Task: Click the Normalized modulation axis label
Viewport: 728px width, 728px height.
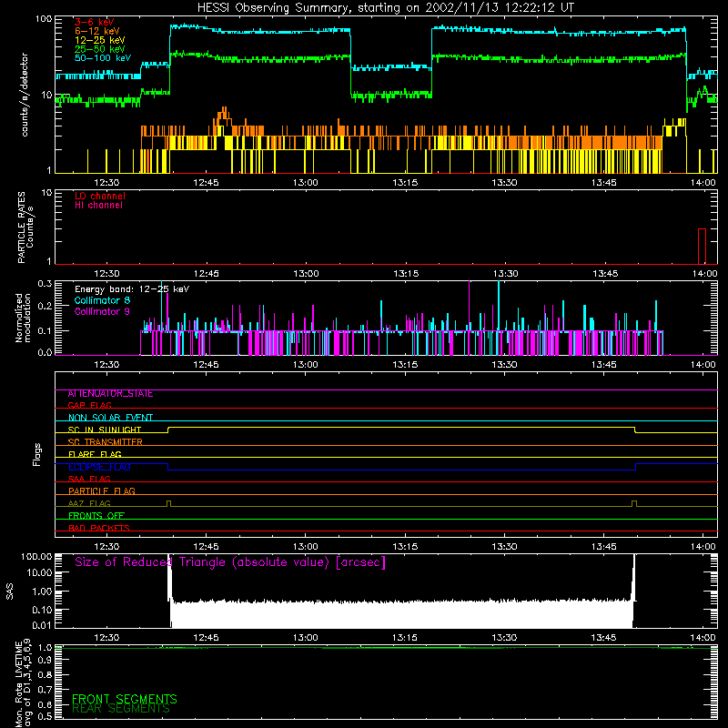Action: pos(23,318)
